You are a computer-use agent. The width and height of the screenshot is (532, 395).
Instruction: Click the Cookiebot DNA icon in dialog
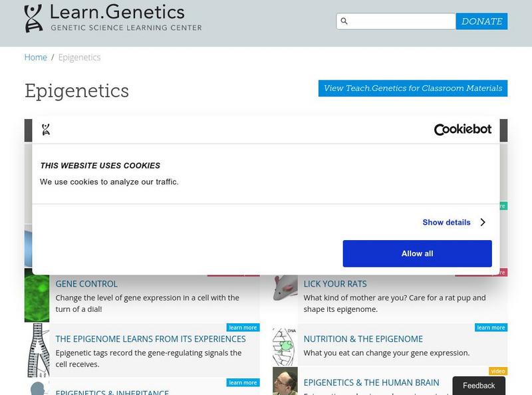coord(46,130)
